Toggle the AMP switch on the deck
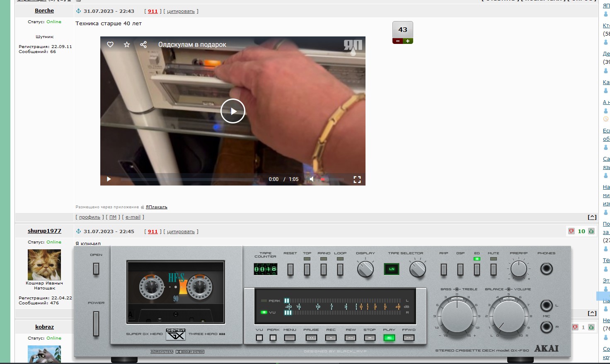This screenshot has width=610, height=364. [x=444, y=269]
